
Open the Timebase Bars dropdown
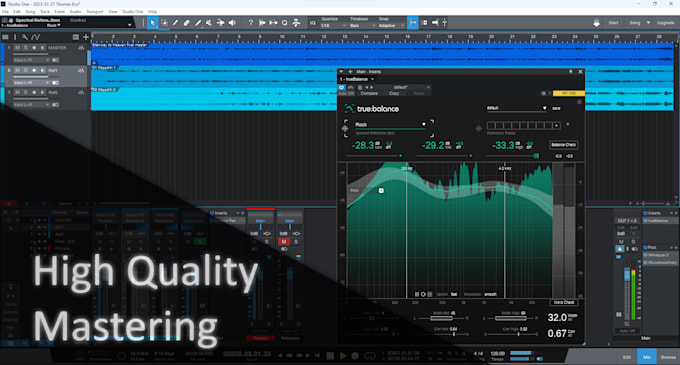[x=362, y=26]
